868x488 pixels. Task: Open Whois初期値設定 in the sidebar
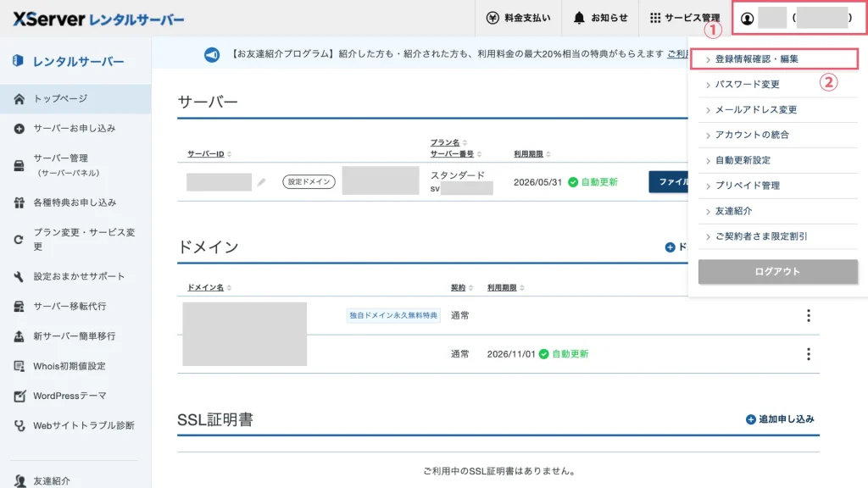point(69,366)
